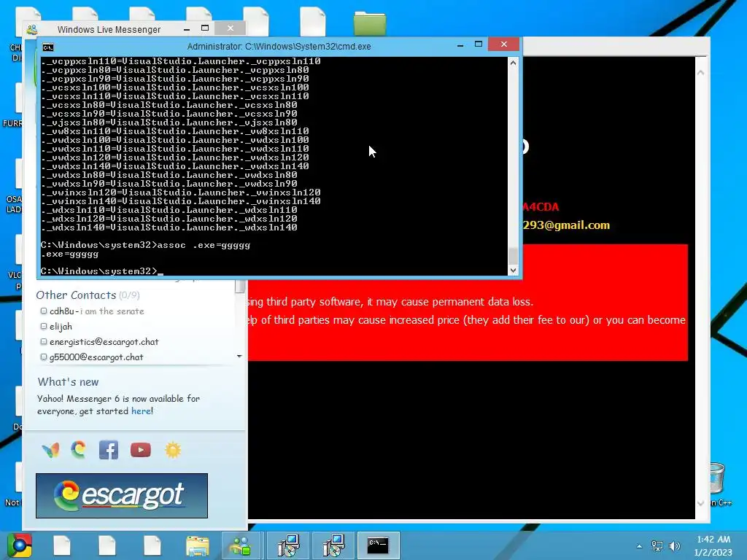Click status icon beside cdh8u contact

coord(43,311)
